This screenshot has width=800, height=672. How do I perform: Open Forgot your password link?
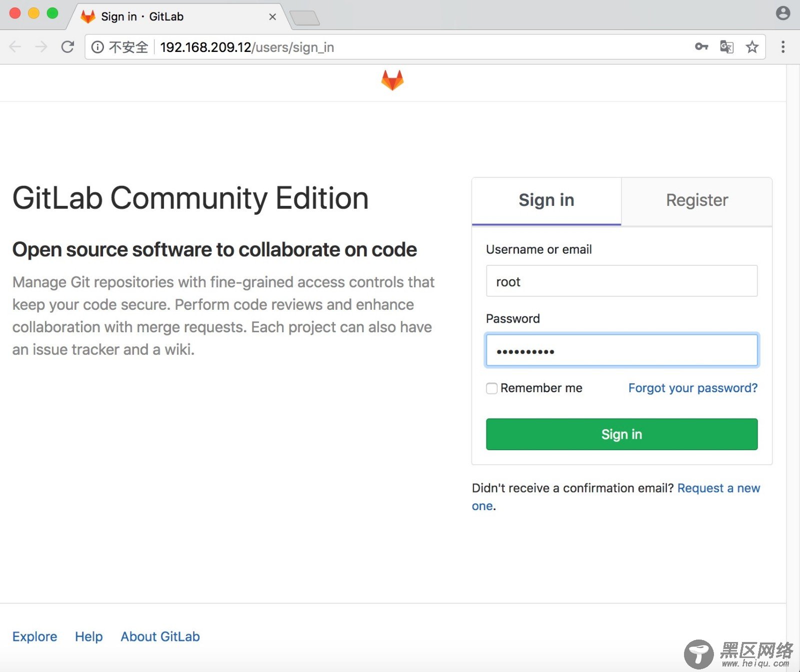pos(693,388)
